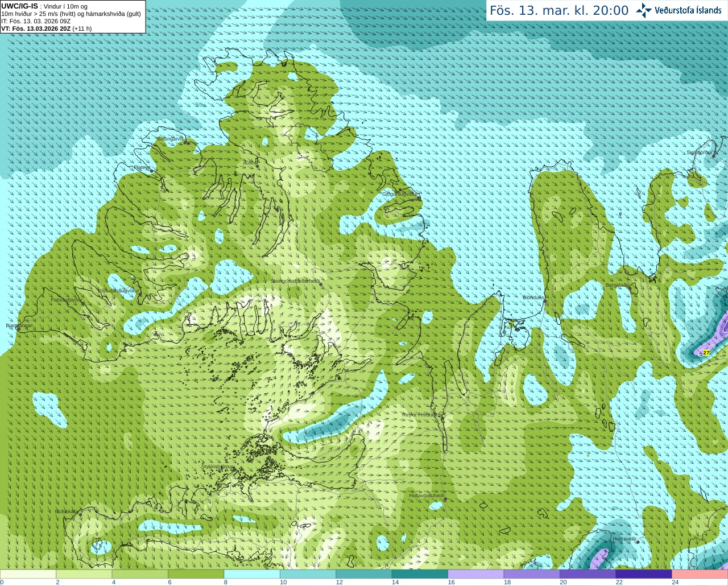Select the Patreksfjörður station label
This screenshot has width=728, height=586.
coord(67,299)
